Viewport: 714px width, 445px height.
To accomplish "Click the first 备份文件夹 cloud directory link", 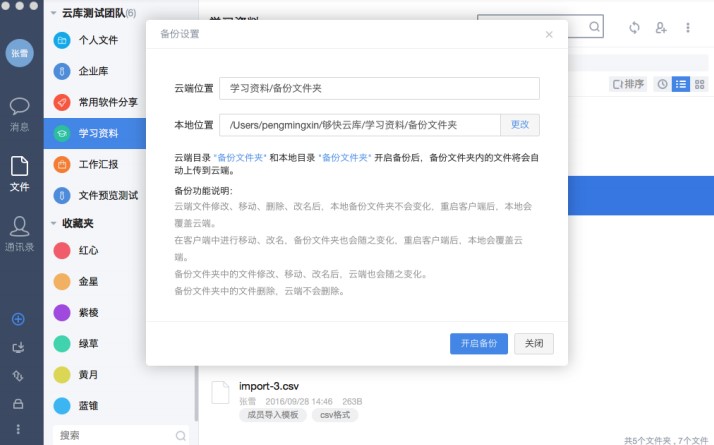I will 240,158.
